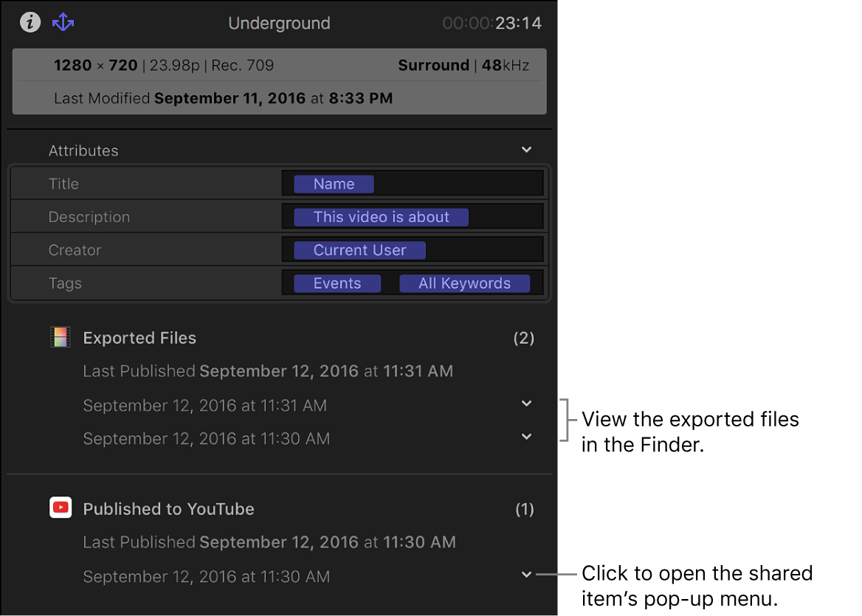Viewport: 862px width, 616px height.
Task: Click the YouTube logo icon
Action: (x=61, y=508)
